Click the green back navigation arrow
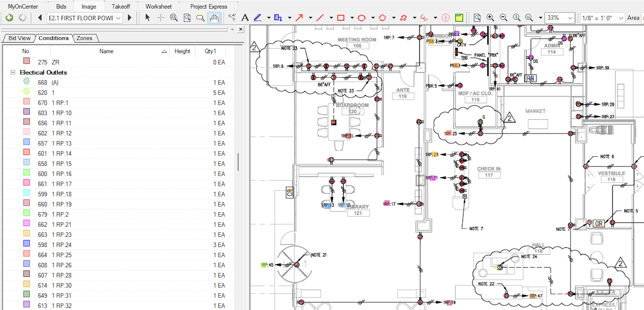 9,17
